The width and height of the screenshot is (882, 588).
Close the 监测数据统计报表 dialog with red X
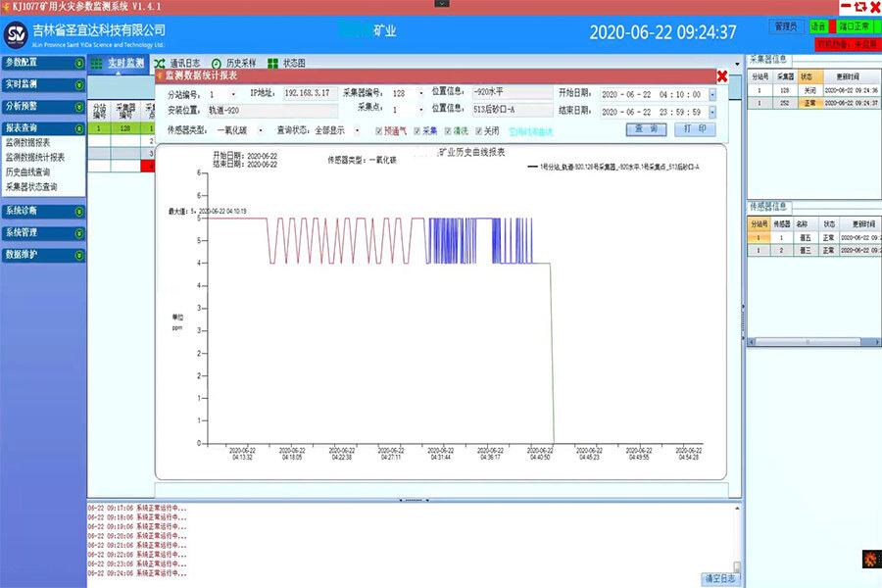(x=722, y=76)
